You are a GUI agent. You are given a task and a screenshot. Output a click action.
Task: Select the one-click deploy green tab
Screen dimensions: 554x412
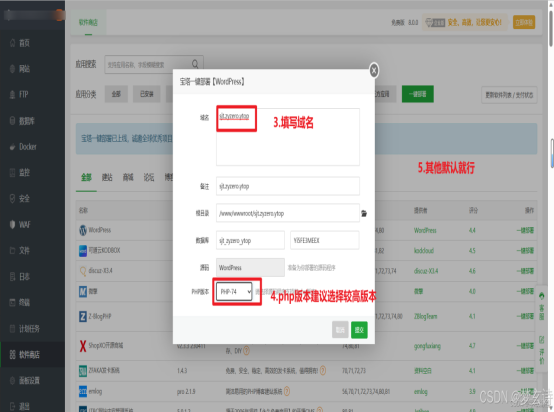click(418, 94)
